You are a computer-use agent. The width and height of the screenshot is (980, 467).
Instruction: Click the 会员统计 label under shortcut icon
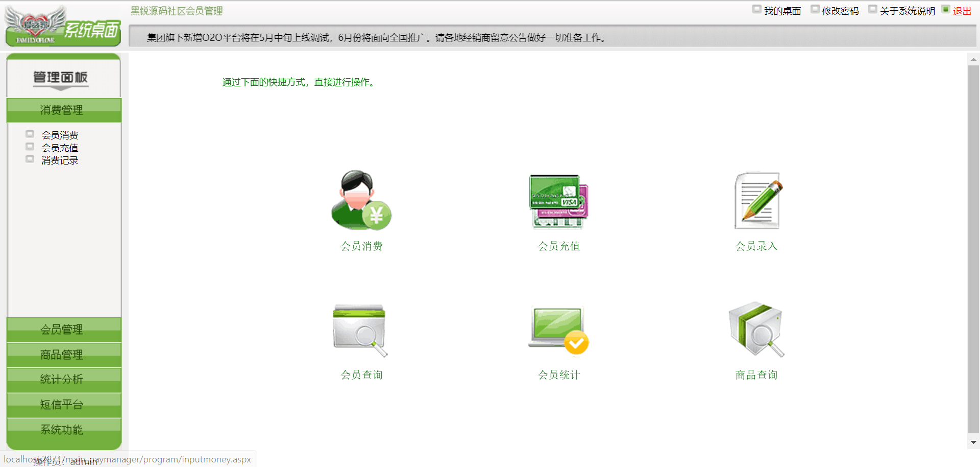(559, 375)
